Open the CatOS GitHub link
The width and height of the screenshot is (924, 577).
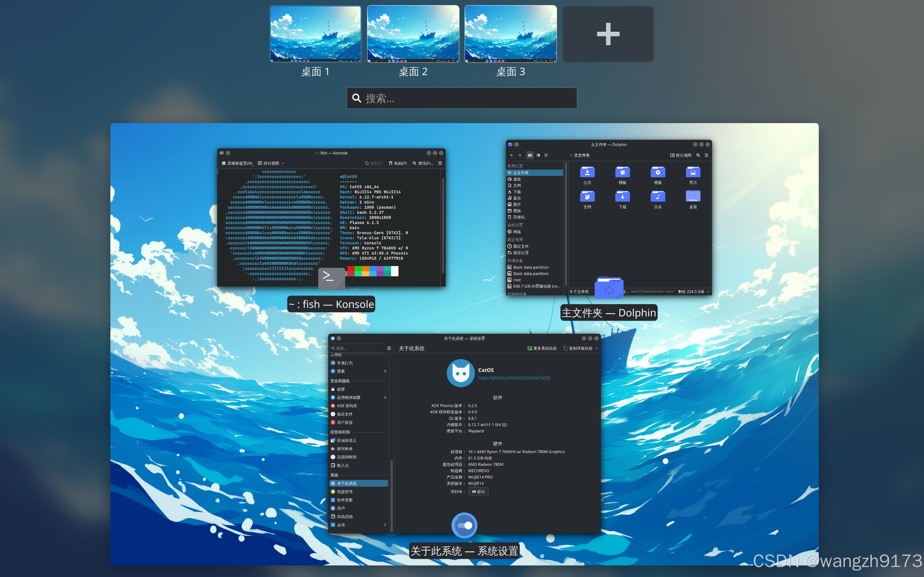click(x=514, y=377)
